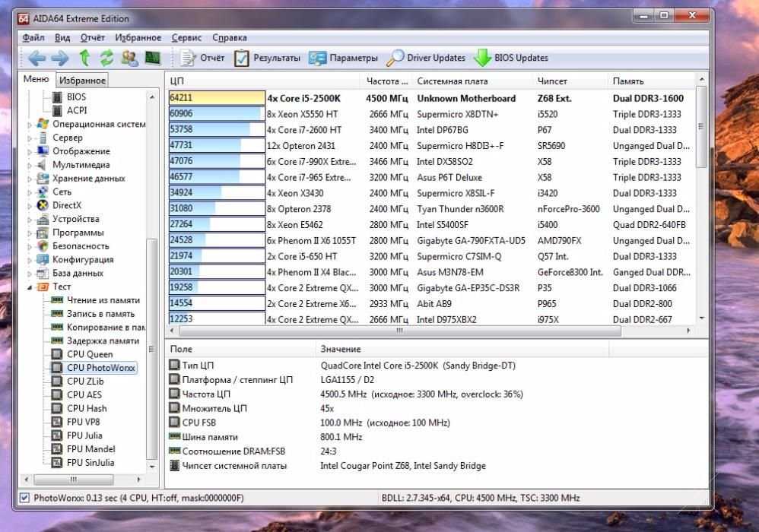Select ACPI in the tree

click(77, 110)
